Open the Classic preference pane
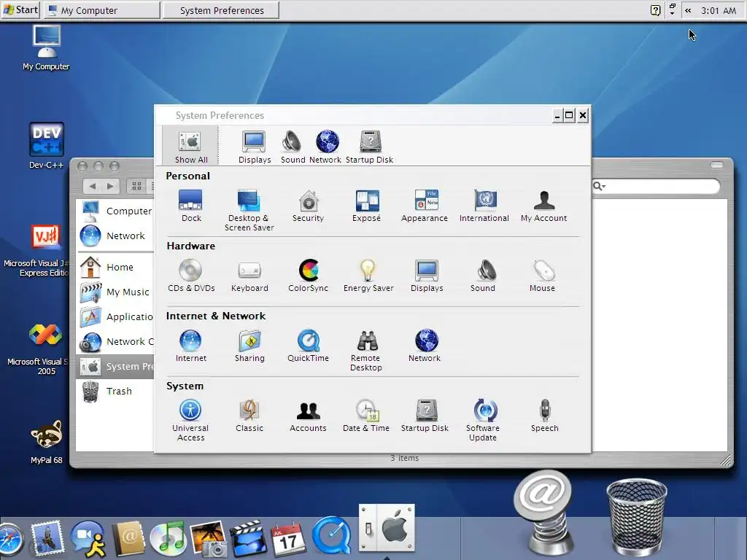This screenshot has width=747, height=560. [x=249, y=416]
